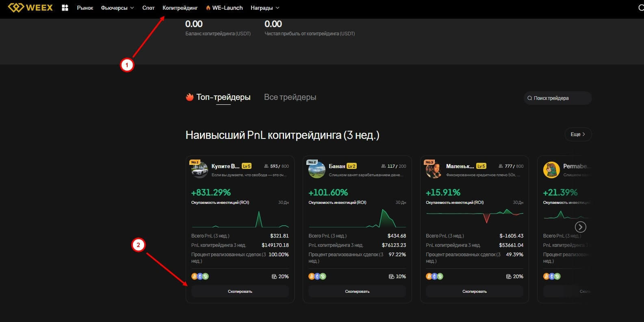644x322 pixels.
Task: Expand the Еще list of traders
Action: coord(578,134)
